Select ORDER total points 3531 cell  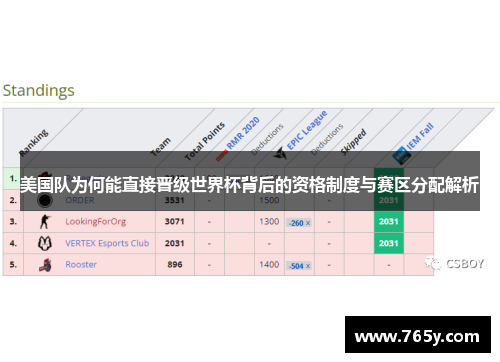pos(175,200)
